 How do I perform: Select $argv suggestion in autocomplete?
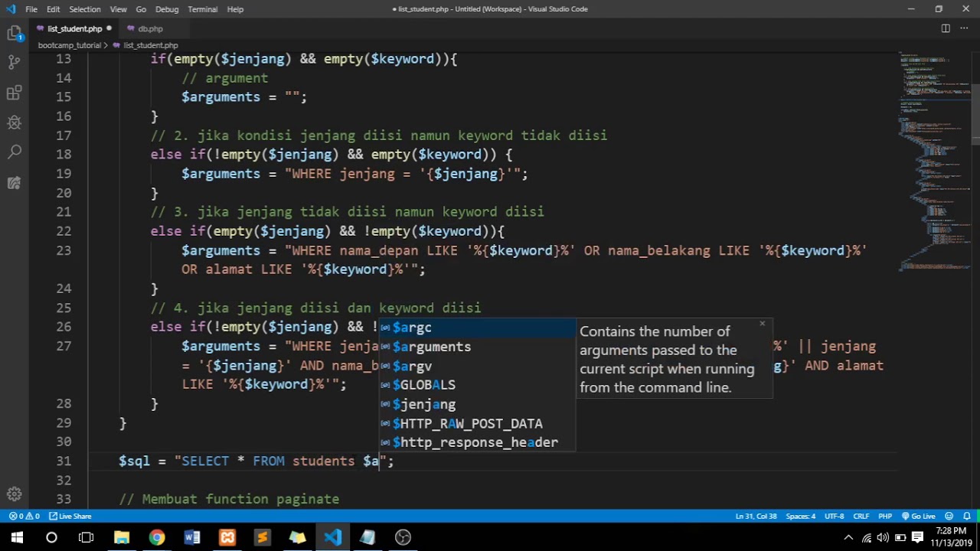coord(478,366)
